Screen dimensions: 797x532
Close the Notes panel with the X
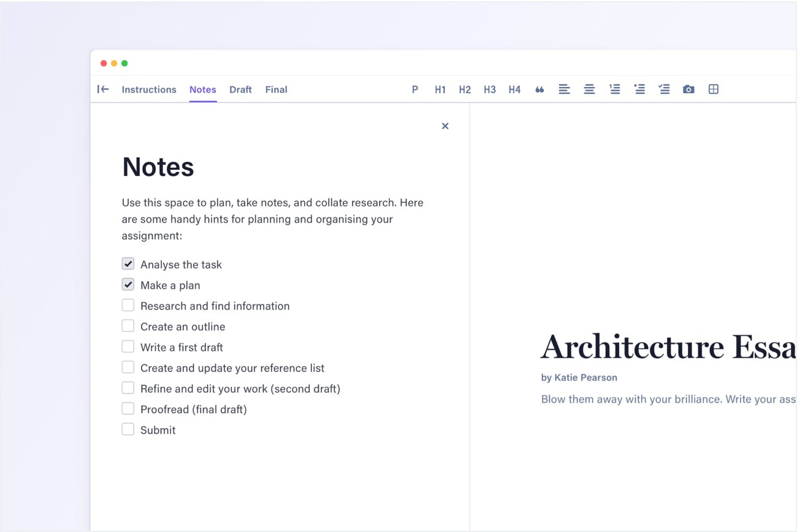tap(445, 126)
